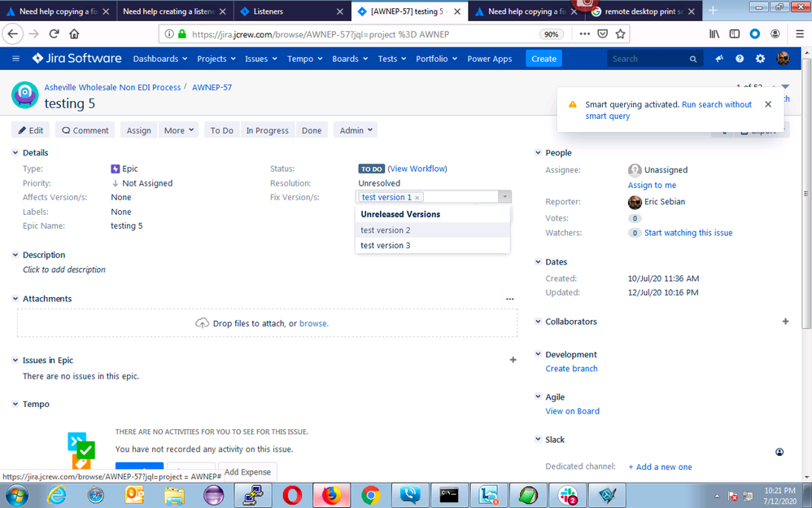This screenshot has height=508, width=812.
Task: Open Opera browser from the taskbar
Action: (292, 495)
